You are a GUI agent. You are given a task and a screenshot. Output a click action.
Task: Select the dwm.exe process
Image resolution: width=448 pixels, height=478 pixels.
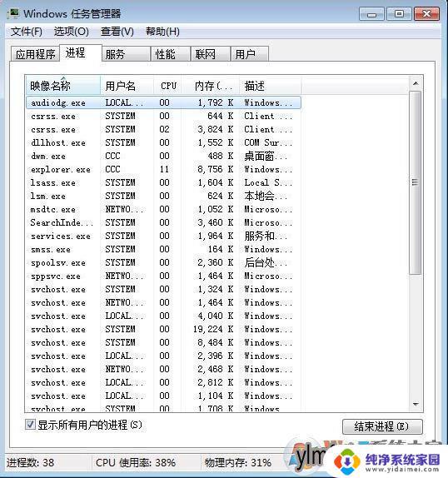tap(163, 156)
